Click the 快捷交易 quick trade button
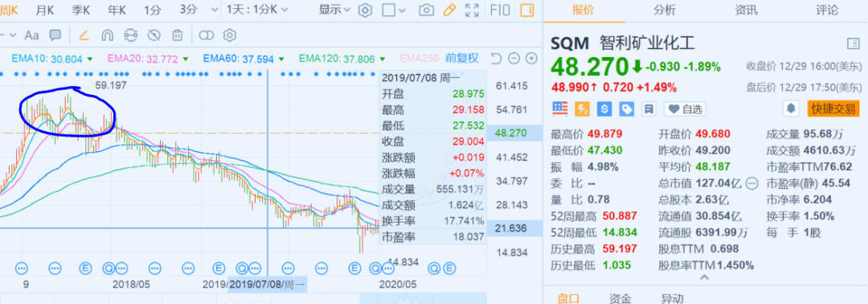The height and width of the screenshot is (304, 868). coord(833,109)
